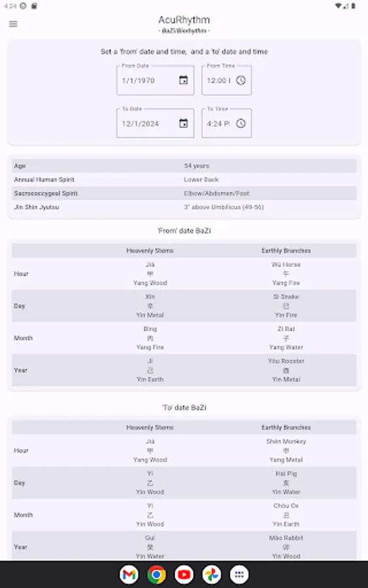The width and height of the screenshot is (368, 588).
Task: Select the Sacrococcygeal Spirit row
Action: (184, 193)
